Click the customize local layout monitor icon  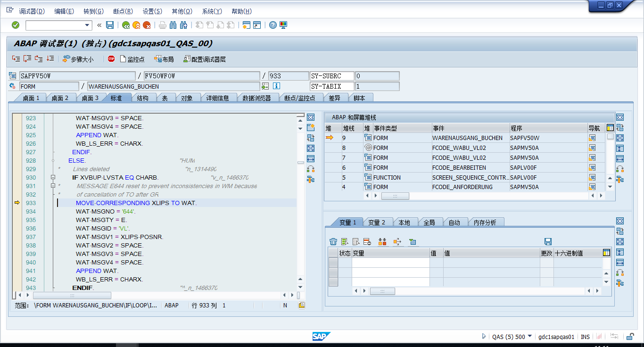point(283,25)
